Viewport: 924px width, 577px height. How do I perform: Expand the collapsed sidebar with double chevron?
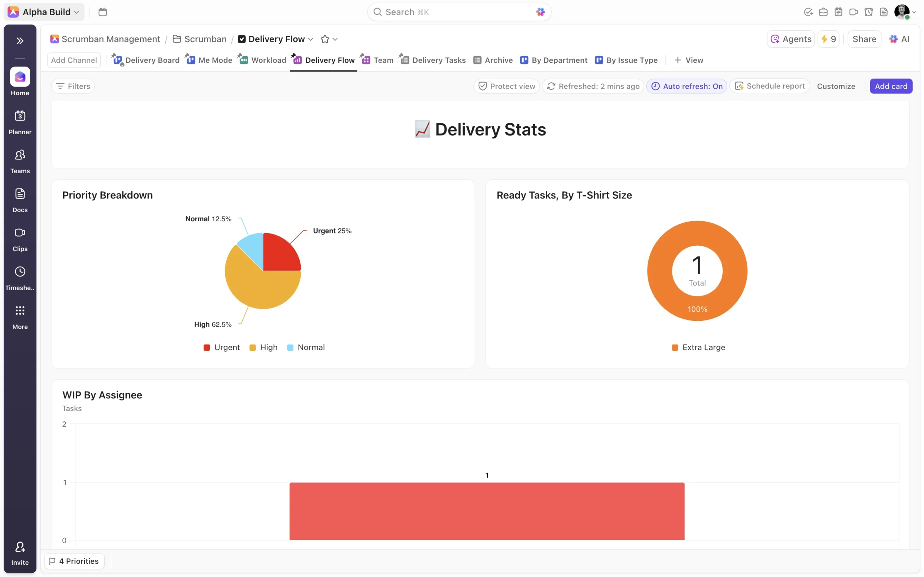click(20, 41)
